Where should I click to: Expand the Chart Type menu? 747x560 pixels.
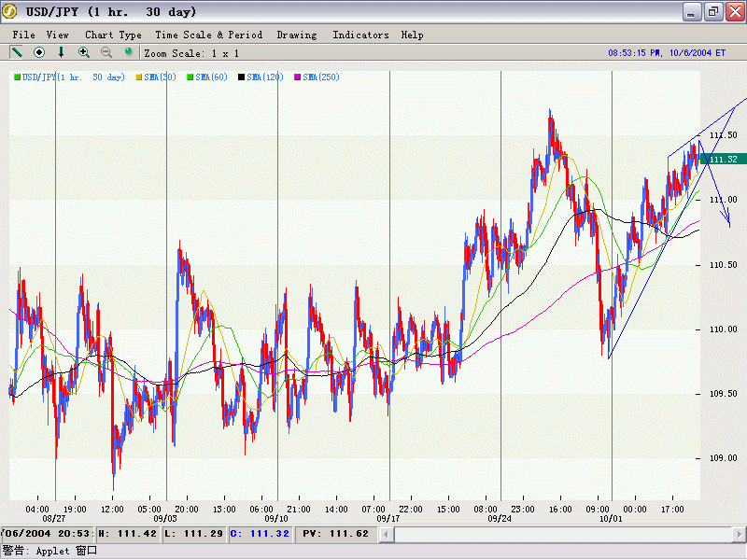pos(113,35)
